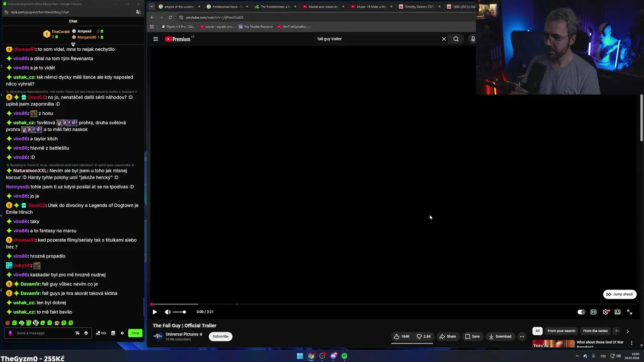Viewport: 644px width, 362px height.
Task: Open Kick chat settings gear
Action: [122, 333]
